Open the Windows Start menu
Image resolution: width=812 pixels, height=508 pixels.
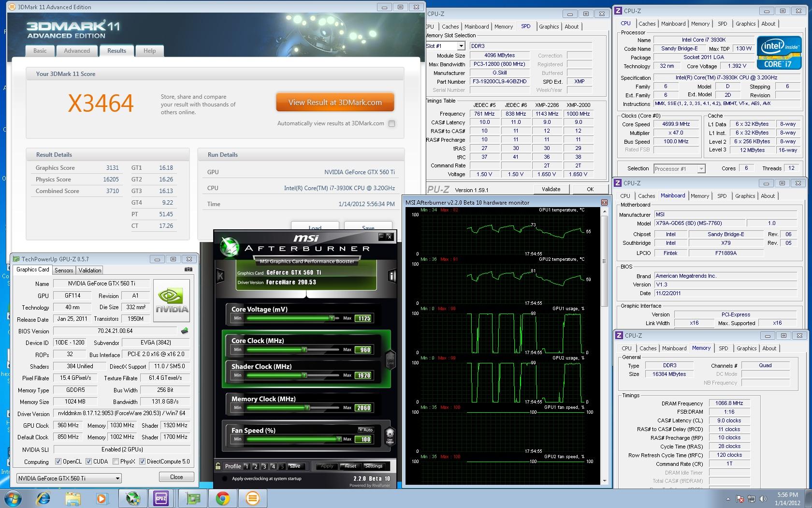click(13, 498)
